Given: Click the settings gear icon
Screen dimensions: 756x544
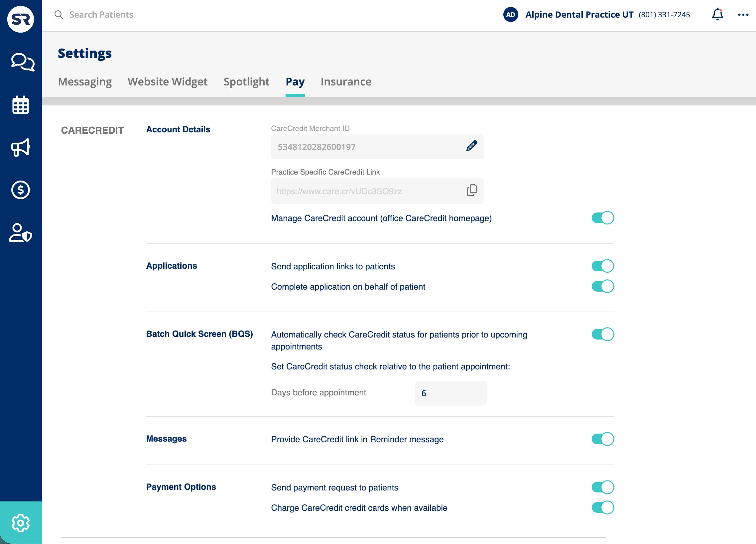Looking at the screenshot, I should point(21,523).
